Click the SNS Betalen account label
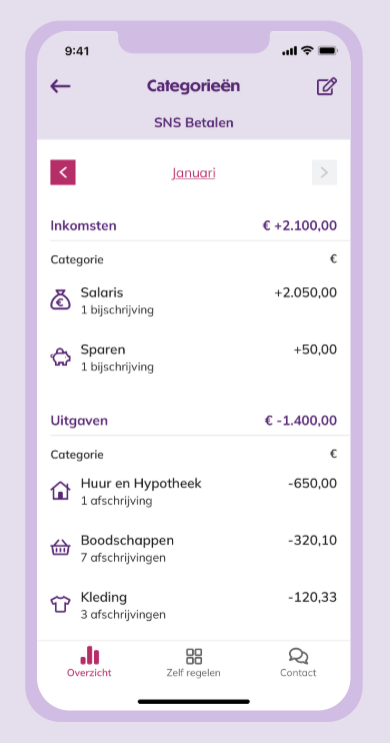 [194, 123]
